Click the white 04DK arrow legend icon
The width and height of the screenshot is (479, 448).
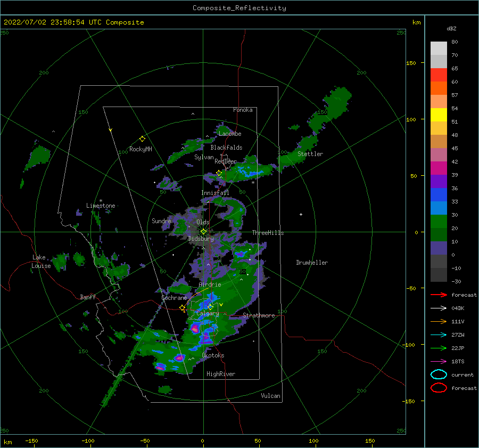click(439, 308)
